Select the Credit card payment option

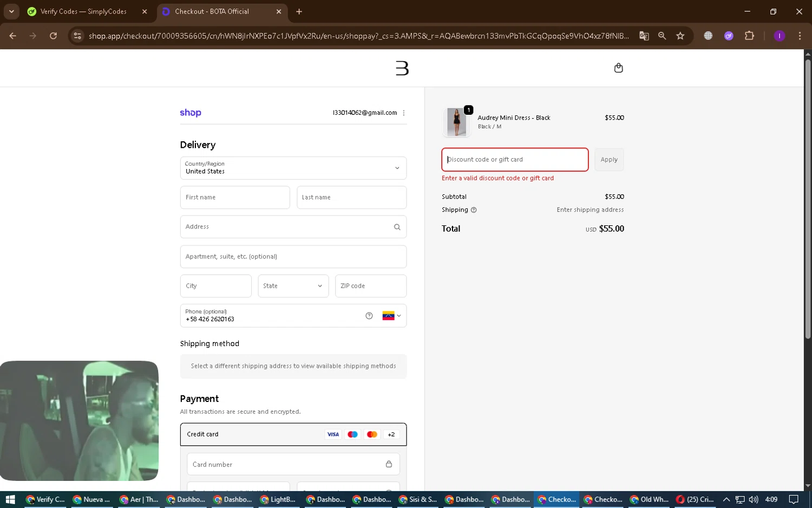pos(293,434)
